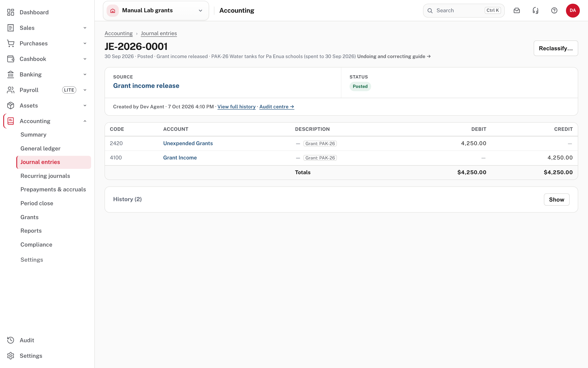Open Recurring journals submenu item

[x=45, y=176]
